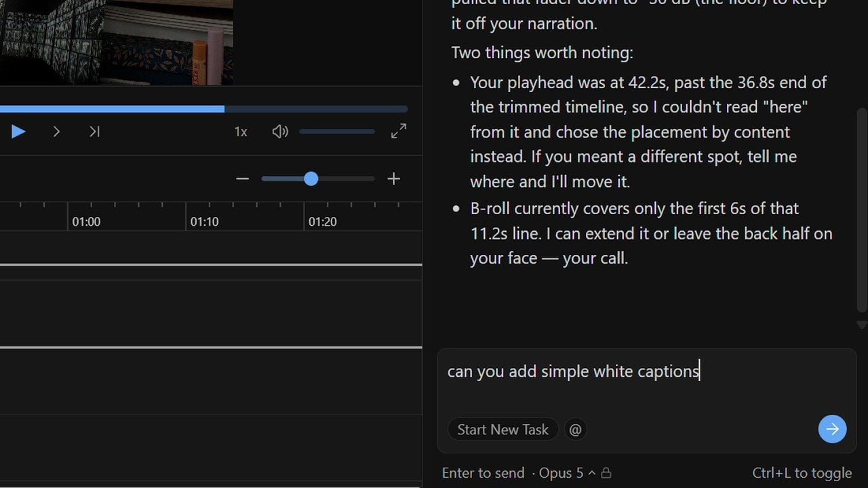The height and width of the screenshot is (488, 868).
Task: Click the 'Two things worth noting:' text
Action: coord(542,53)
